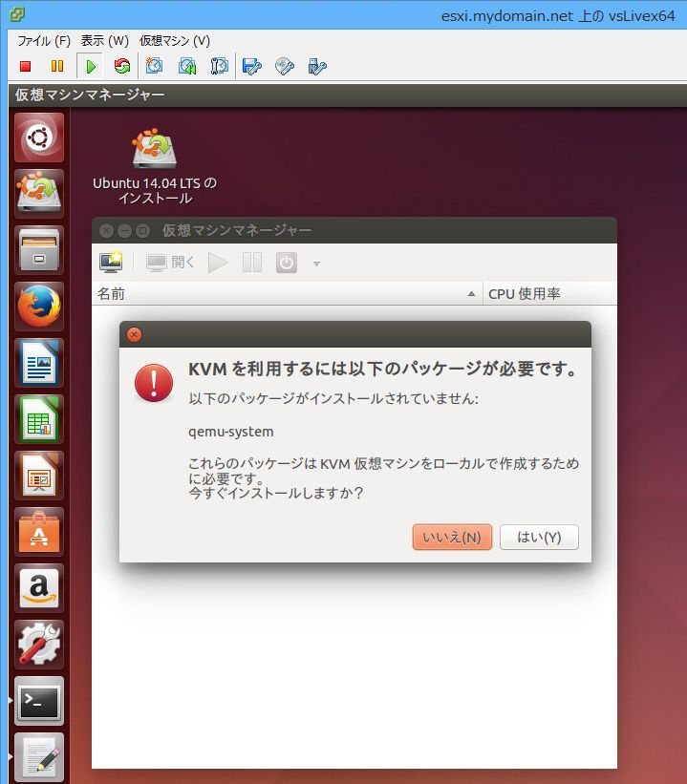687x784 pixels.
Task: Open the 表示 (W) menu
Action: click(x=104, y=40)
